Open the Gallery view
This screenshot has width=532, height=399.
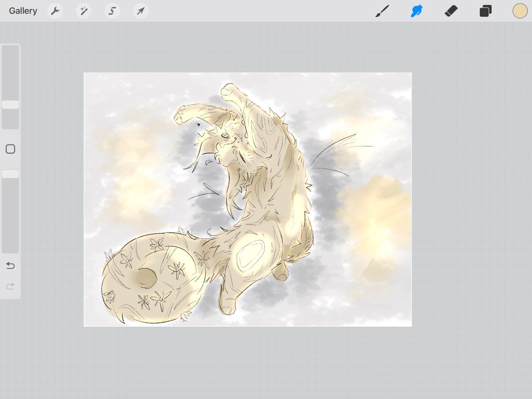pyautogui.click(x=23, y=11)
